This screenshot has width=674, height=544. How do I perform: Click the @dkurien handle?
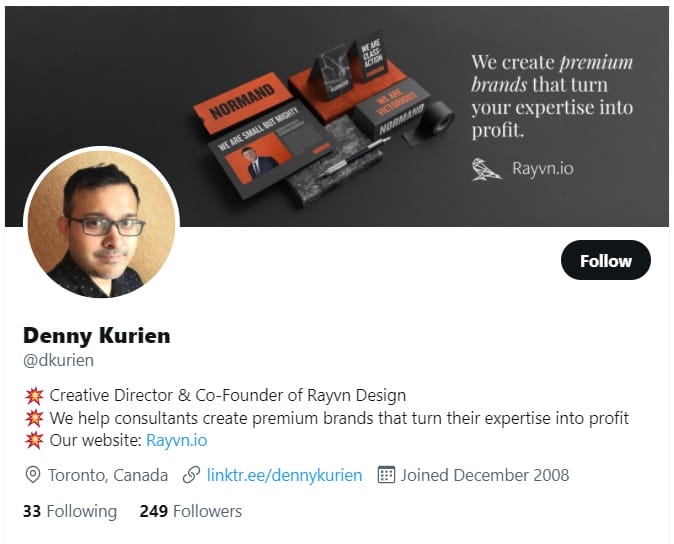coord(58,360)
